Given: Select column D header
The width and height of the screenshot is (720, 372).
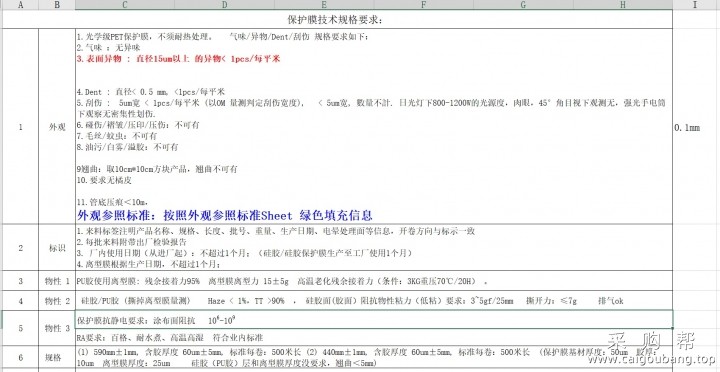Looking at the screenshot, I should pos(225,5).
